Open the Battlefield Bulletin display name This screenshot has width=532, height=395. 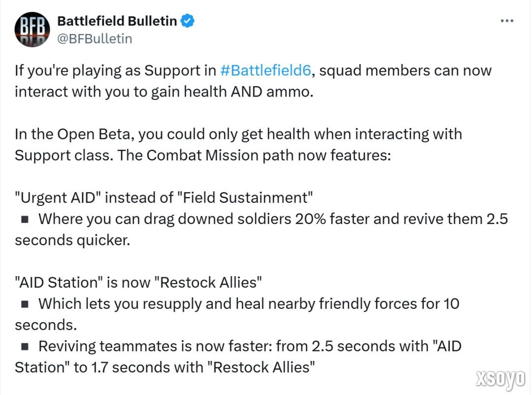point(117,21)
